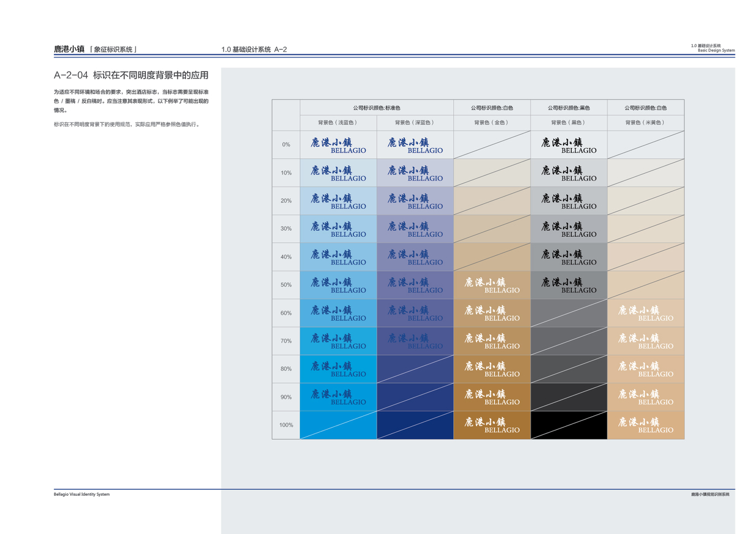756x534 pixels.
Task: Click the 0% row label
Action: 286,144
